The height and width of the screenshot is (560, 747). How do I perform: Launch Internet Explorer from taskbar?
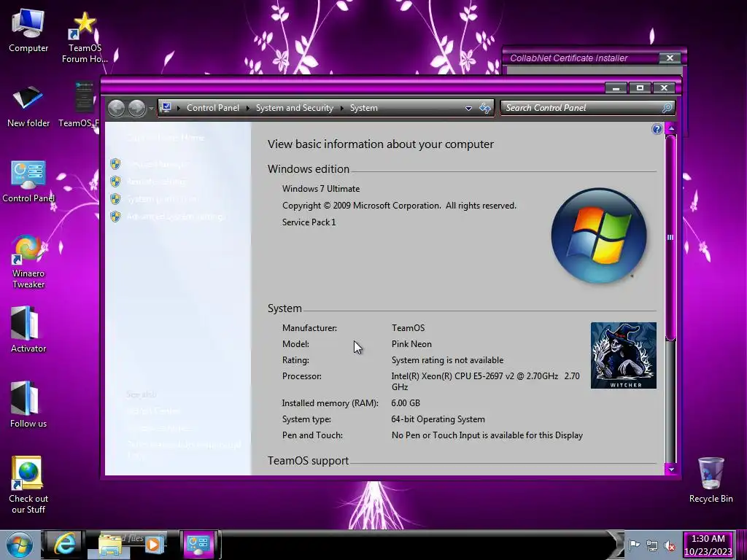(64, 544)
